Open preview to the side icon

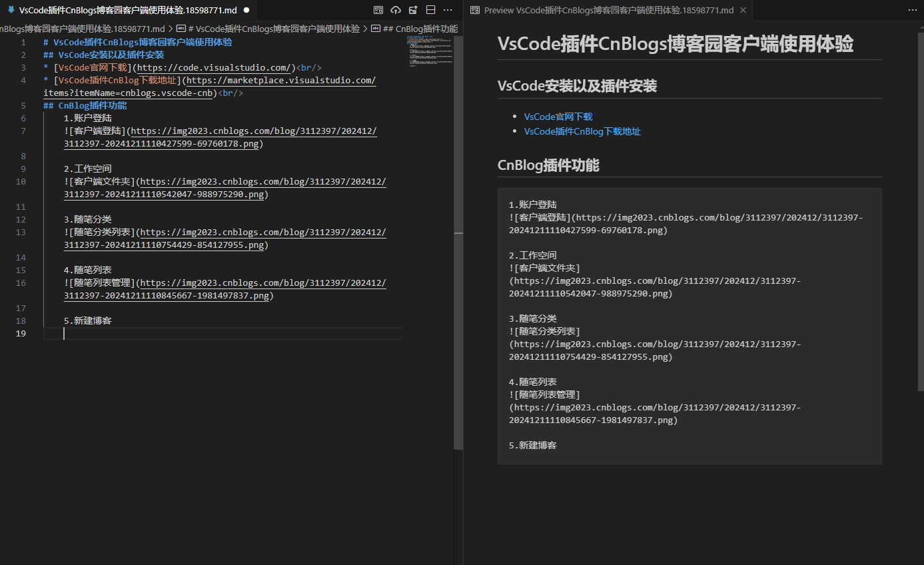tap(378, 10)
